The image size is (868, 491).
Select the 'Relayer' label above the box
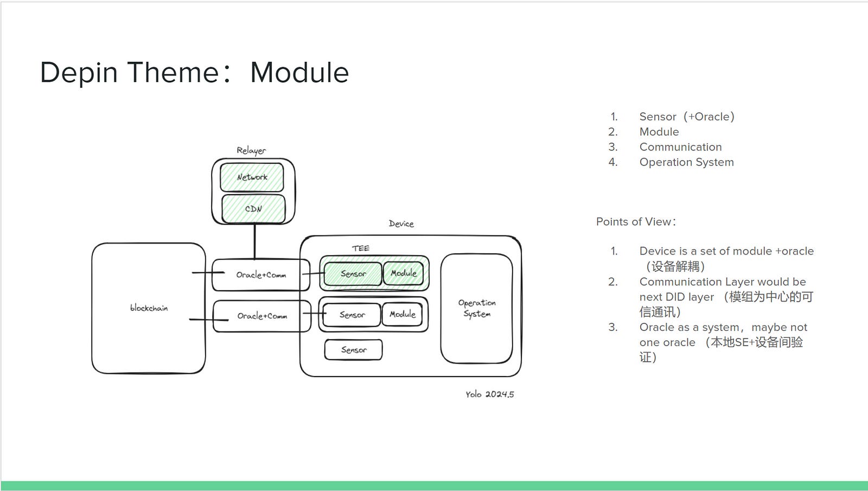coord(251,150)
